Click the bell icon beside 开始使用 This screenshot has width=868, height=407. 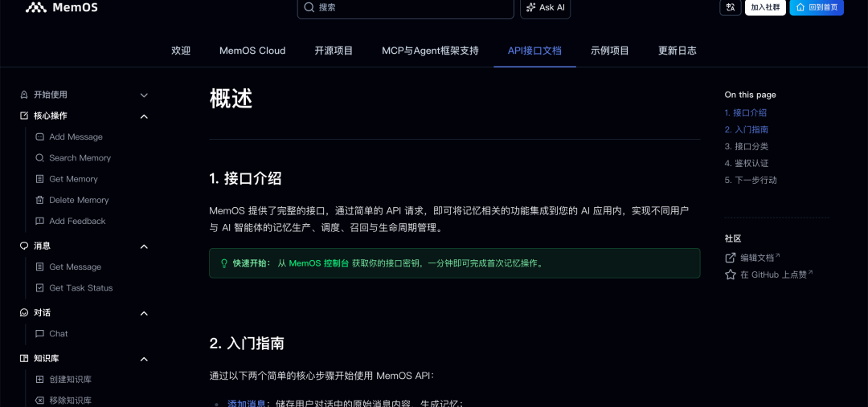(x=24, y=95)
